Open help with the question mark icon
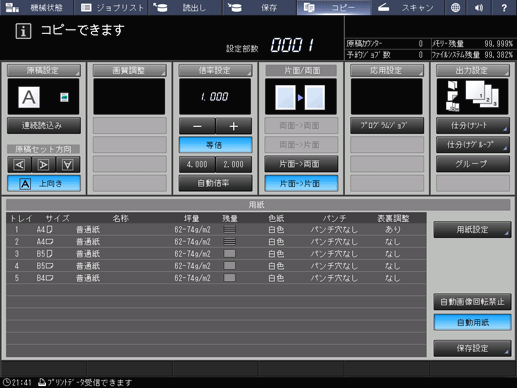The width and height of the screenshot is (517, 388). 504,7
